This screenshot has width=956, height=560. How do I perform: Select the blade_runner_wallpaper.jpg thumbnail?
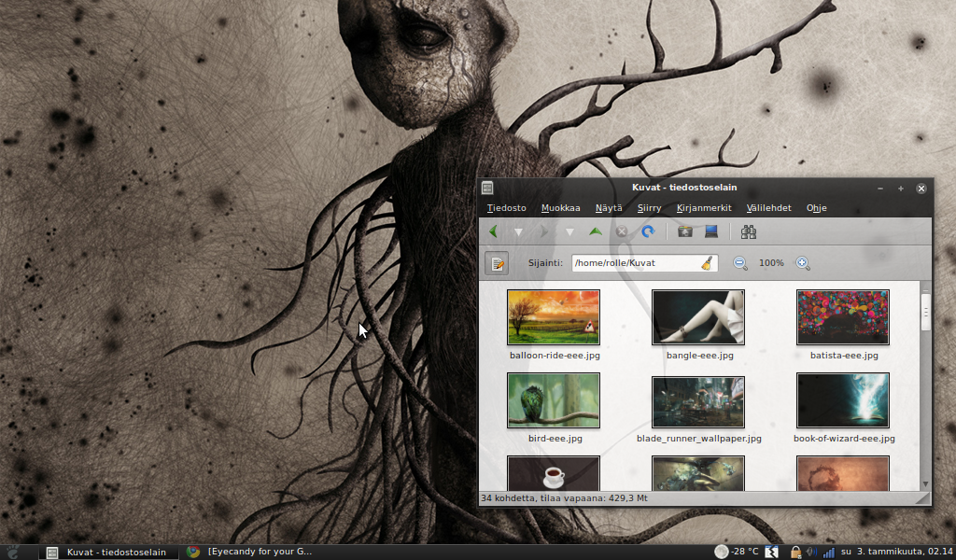[x=698, y=402]
